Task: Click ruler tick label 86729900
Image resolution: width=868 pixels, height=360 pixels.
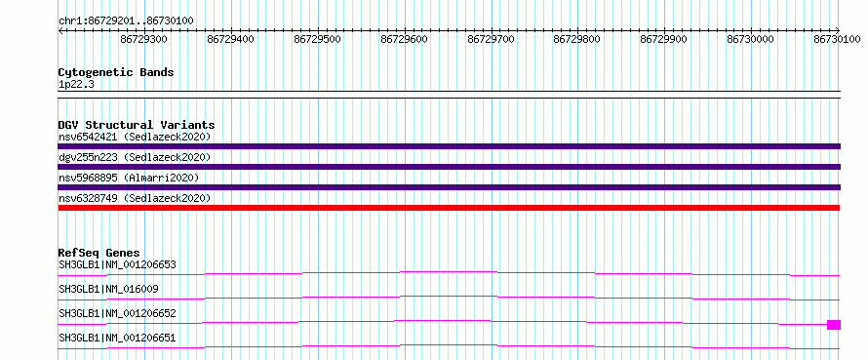Action: click(x=664, y=39)
